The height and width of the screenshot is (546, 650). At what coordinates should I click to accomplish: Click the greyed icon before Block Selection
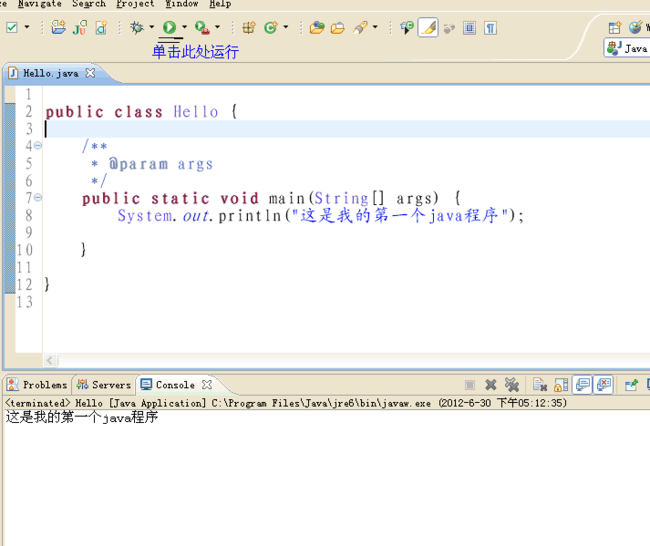449,28
